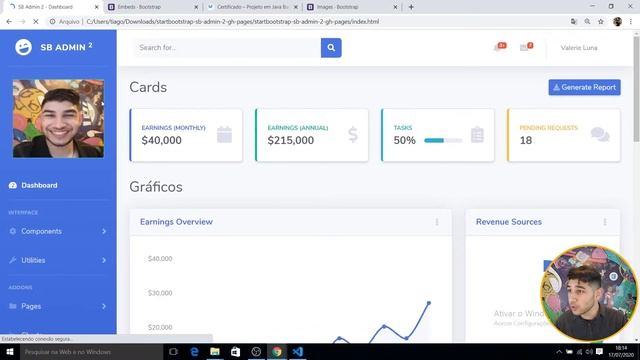Screen dimensions: 640x360
Task: Click the Components label in sidebar
Action: [41, 231]
